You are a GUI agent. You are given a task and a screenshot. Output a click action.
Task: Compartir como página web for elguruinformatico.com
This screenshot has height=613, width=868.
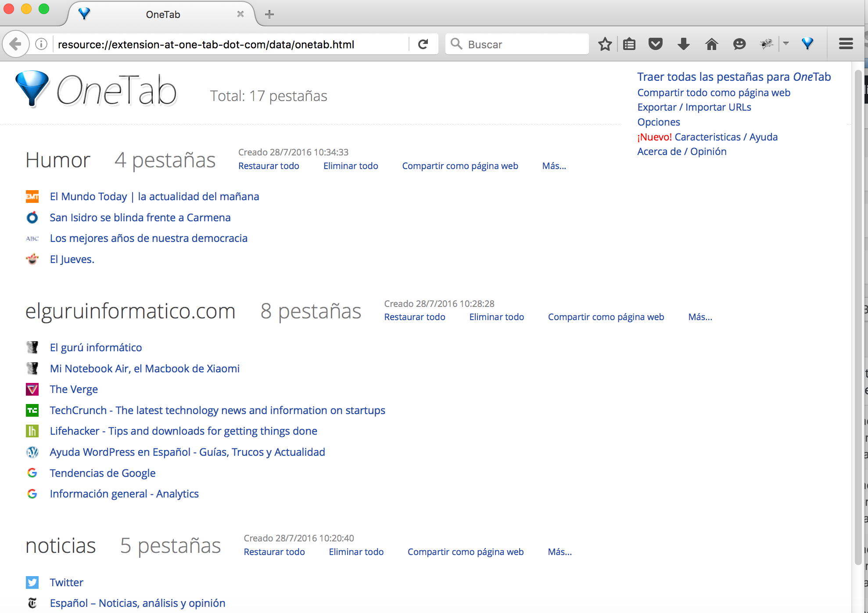click(x=606, y=317)
